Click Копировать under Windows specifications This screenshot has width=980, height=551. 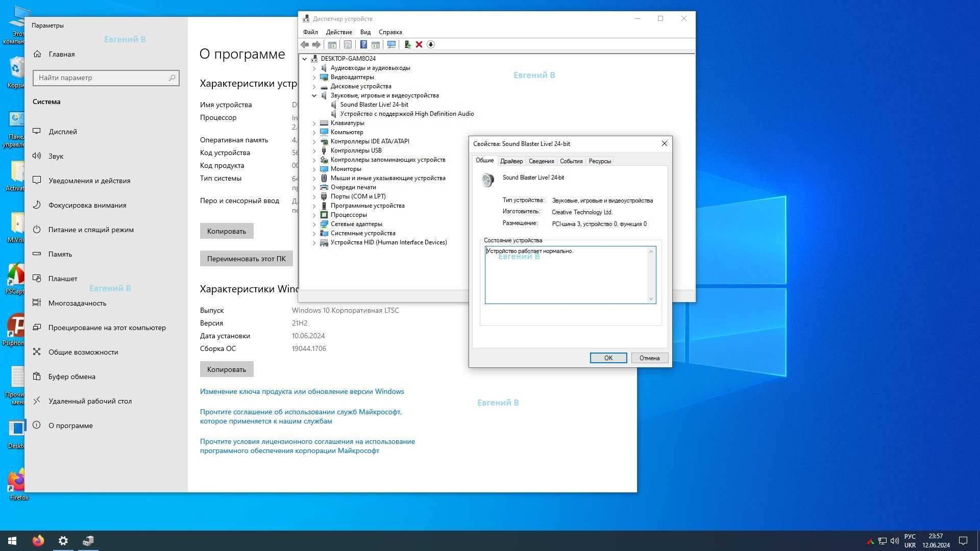pos(227,369)
